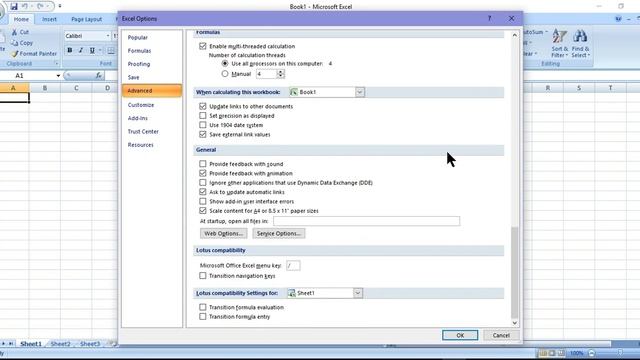
Task: Enable Use 1904 date system
Action: click(203, 125)
